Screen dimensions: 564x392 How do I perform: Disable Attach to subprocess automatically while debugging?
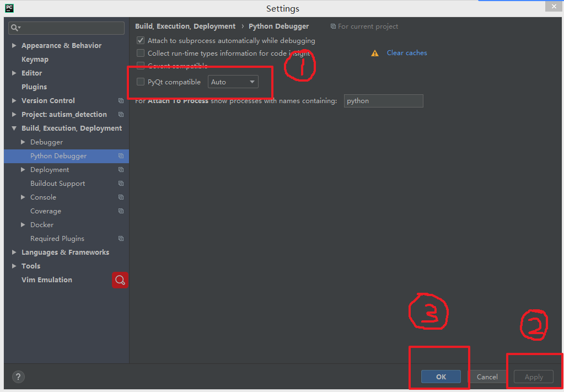coord(140,40)
